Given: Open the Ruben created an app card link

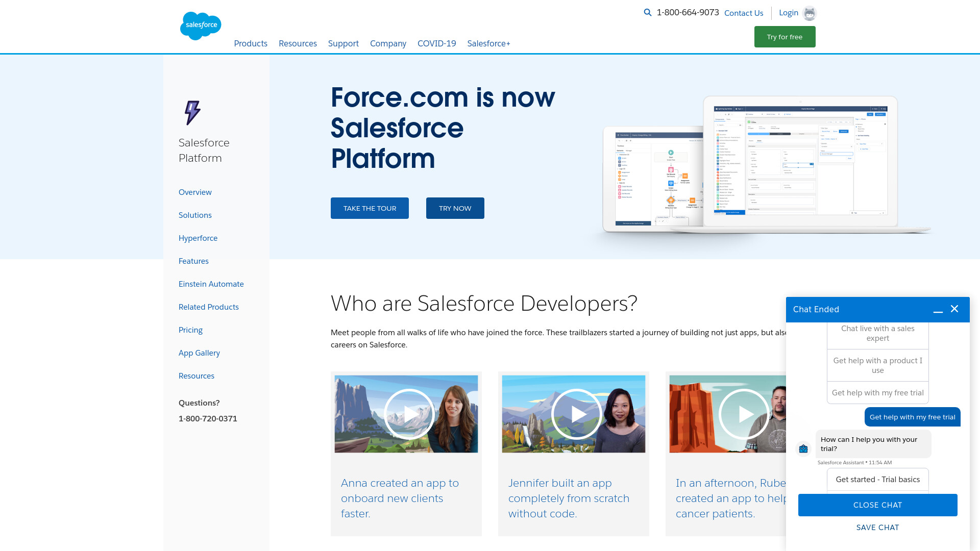Looking at the screenshot, I should pyautogui.click(x=731, y=498).
